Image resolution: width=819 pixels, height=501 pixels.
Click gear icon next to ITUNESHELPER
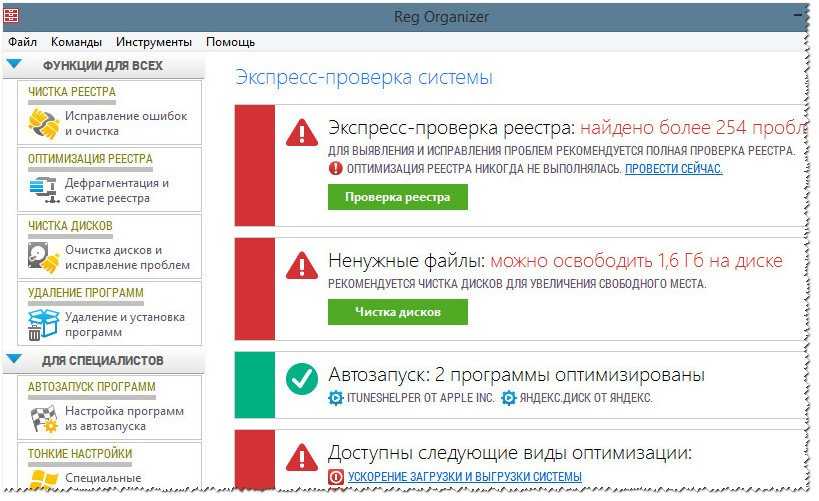(335, 398)
